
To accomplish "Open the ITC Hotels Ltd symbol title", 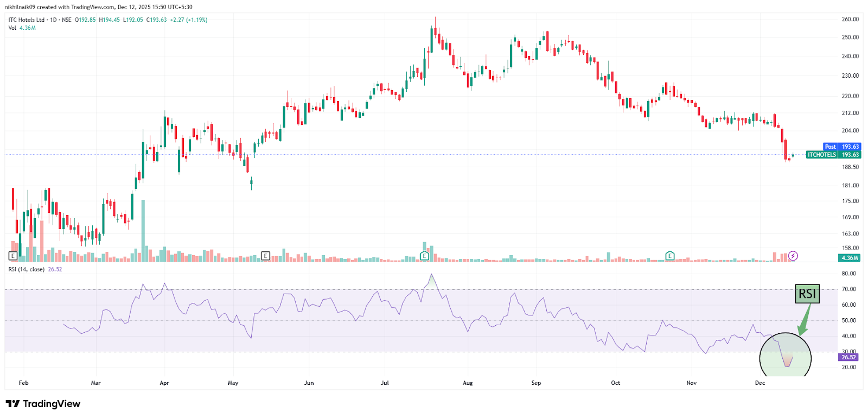I will click(27, 20).
